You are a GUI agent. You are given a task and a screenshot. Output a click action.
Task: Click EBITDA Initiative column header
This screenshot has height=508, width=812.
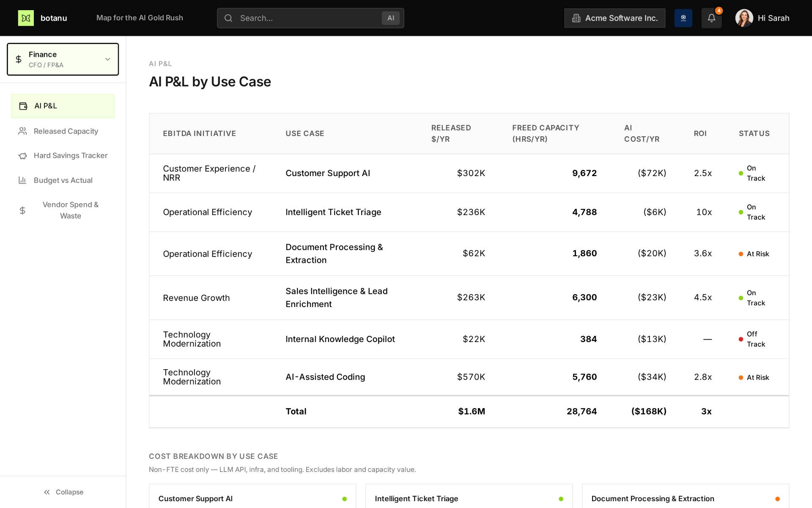(x=199, y=133)
